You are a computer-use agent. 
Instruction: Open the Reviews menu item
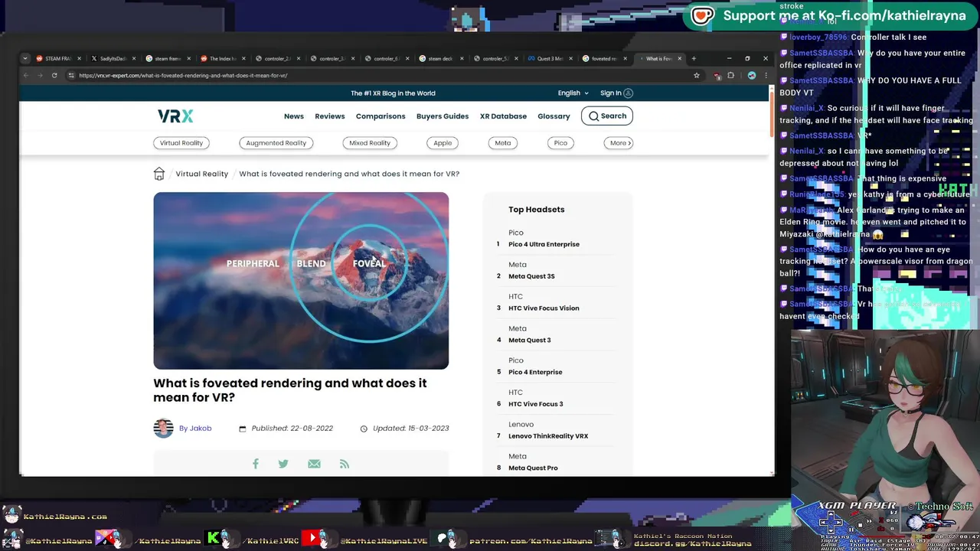(330, 116)
